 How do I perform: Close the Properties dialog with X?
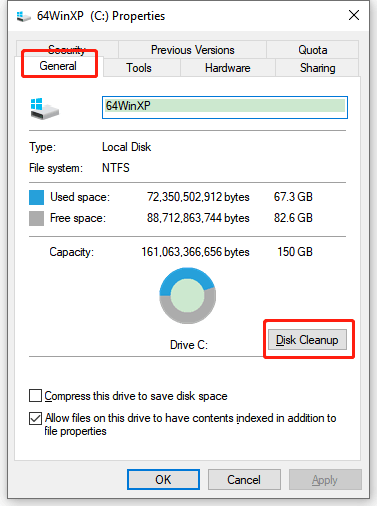(354, 15)
